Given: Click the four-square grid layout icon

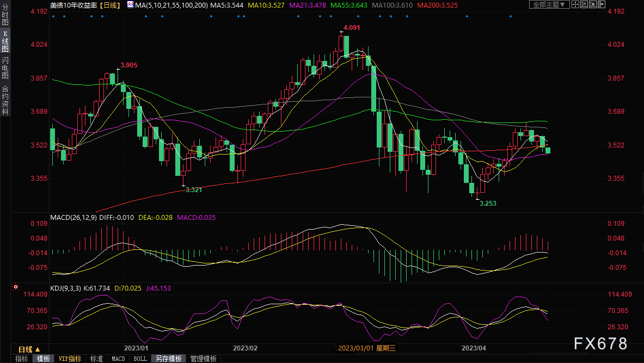Looking at the screenshot, I should (x=575, y=4).
